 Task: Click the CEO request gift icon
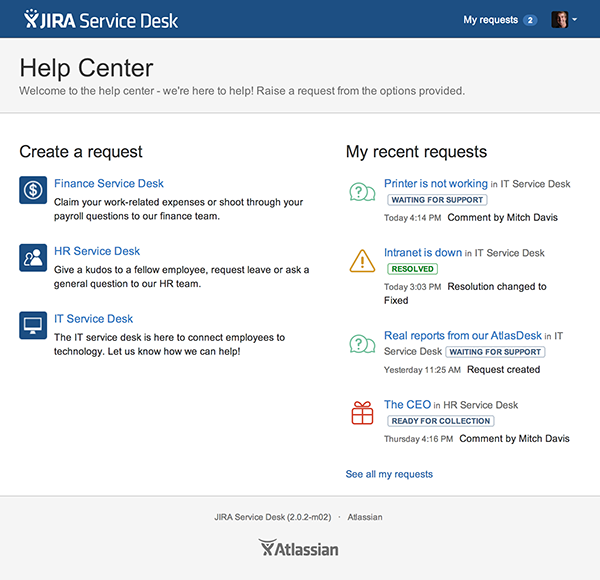click(361, 412)
